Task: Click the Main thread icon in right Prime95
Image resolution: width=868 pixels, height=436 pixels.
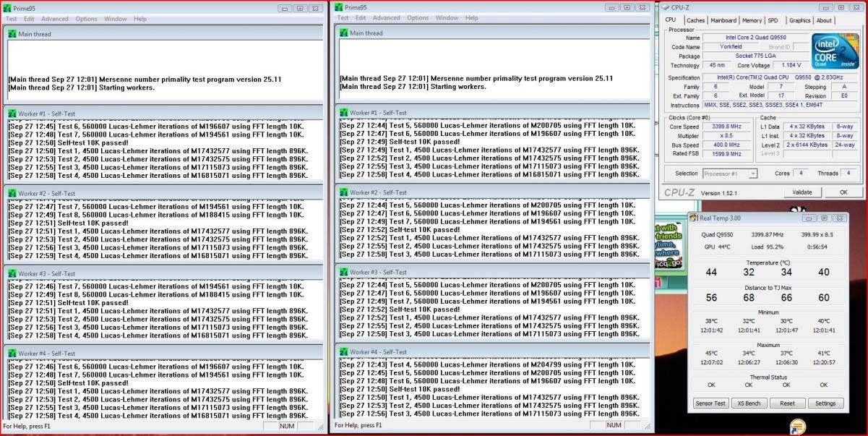Action: point(343,33)
